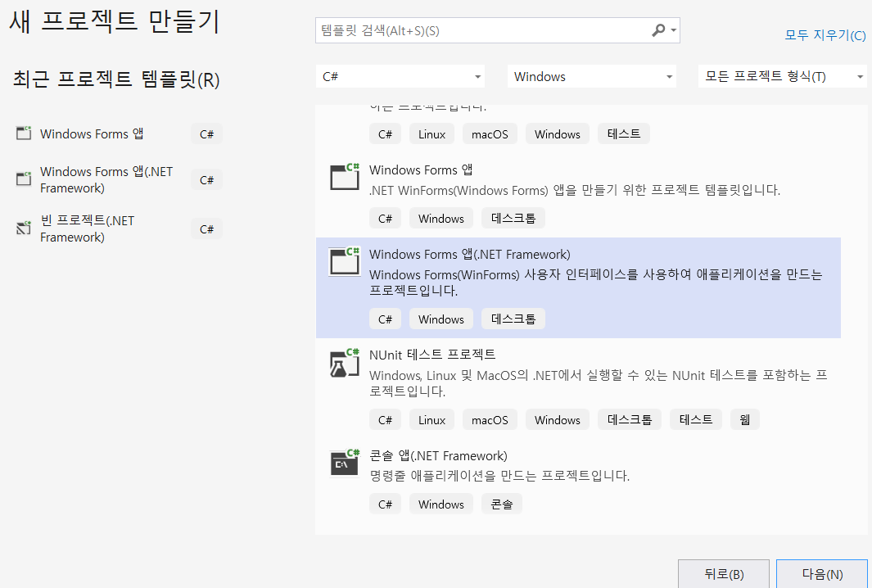The width and height of the screenshot is (872, 588).
Task: Click 웹 tag under NUnit 테스트 프로젝트
Action: pyautogui.click(x=744, y=419)
